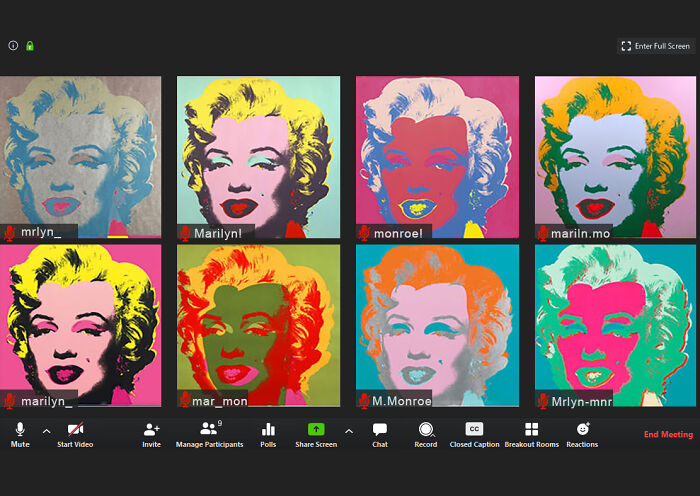Click muted mic icon beside mariln.mo
The height and width of the screenshot is (496, 700).
pos(543,233)
